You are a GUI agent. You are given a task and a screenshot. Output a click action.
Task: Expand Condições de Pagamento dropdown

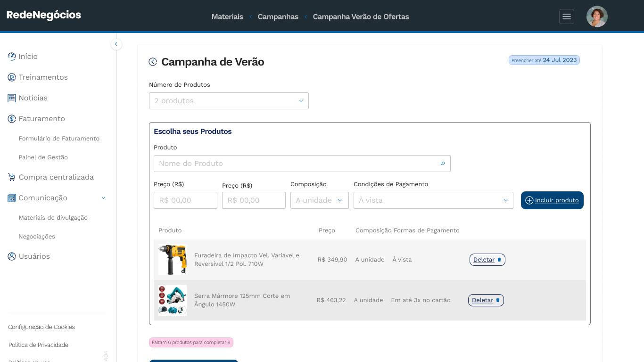point(433,200)
